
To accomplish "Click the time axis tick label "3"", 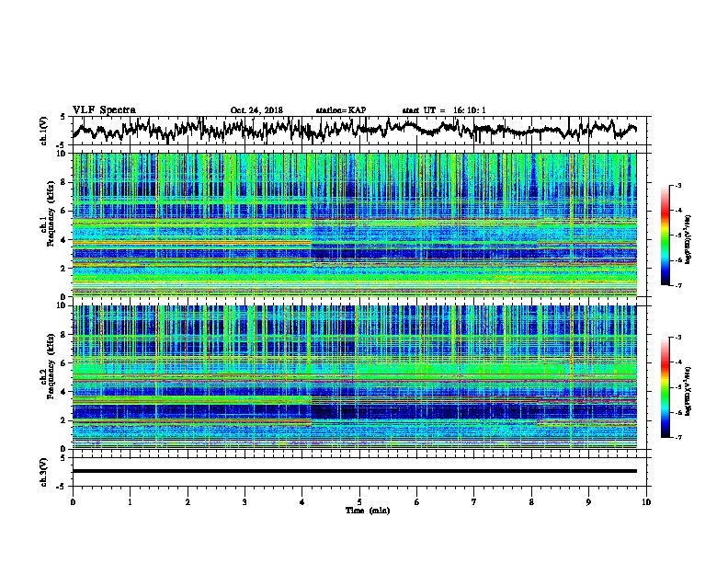I will tap(245, 502).
